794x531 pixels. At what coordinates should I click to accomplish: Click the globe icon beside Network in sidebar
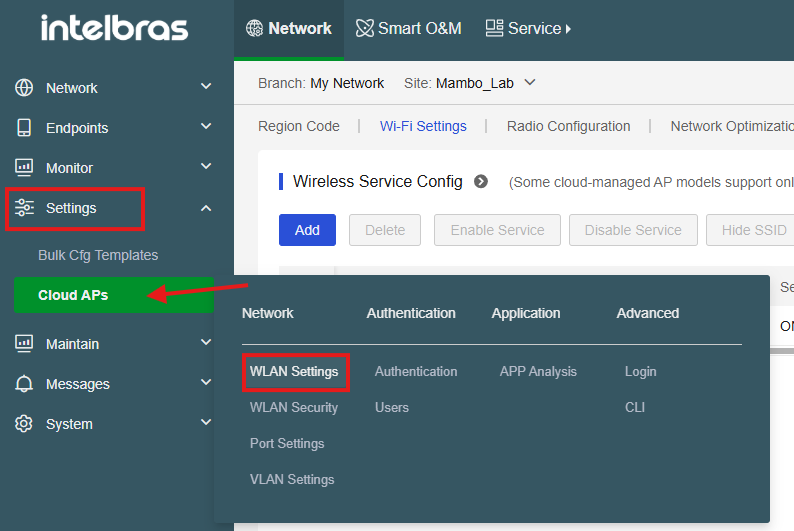point(24,88)
